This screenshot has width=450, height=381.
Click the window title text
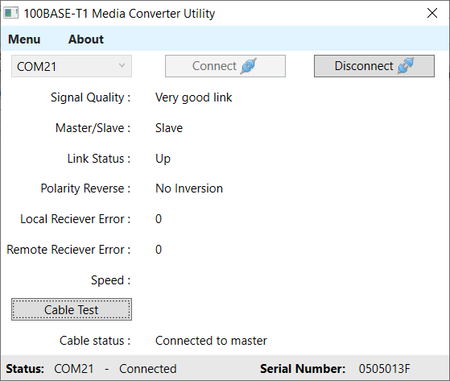pos(119,13)
